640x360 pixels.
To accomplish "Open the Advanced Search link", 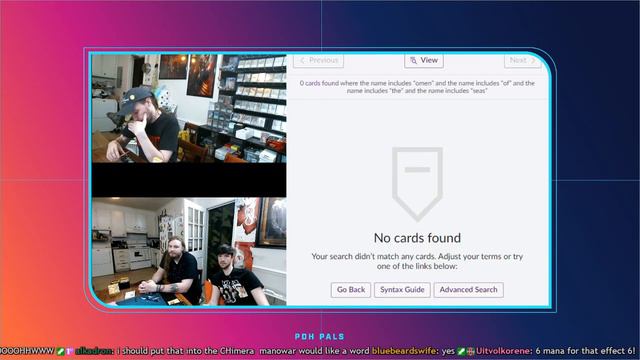I will (469, 290).
